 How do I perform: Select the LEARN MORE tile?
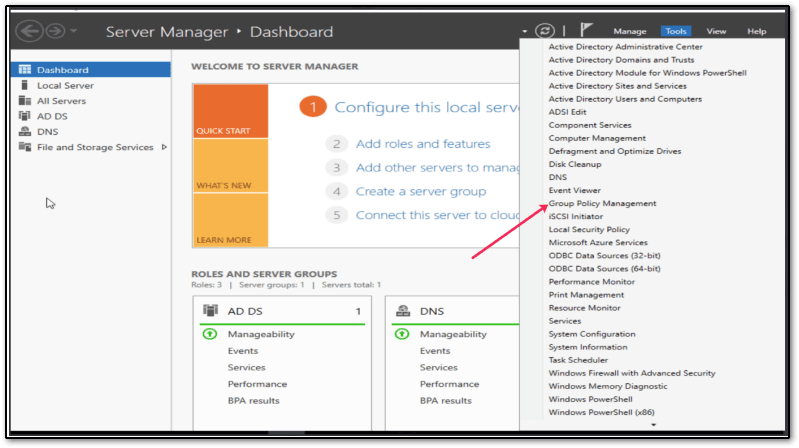pyautogui.click(x=231, y=220)
